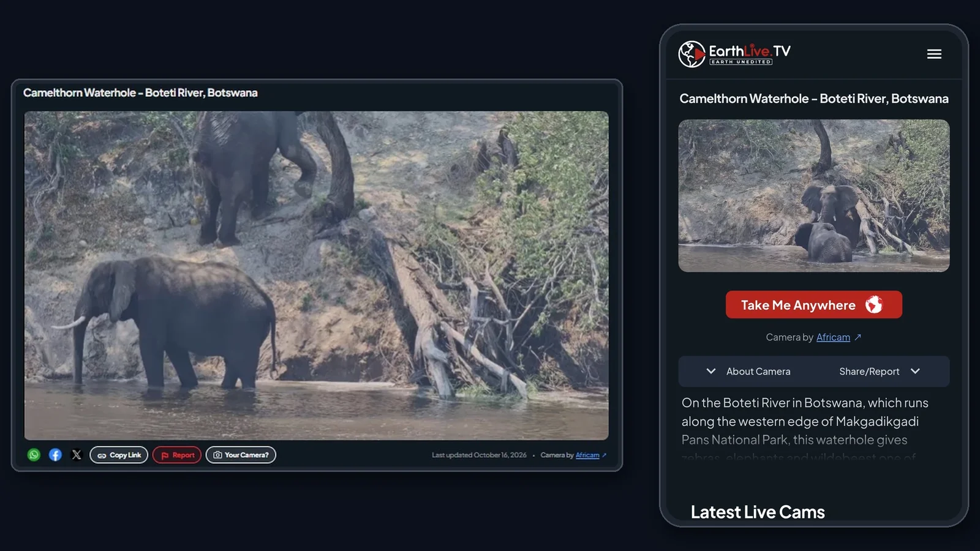
Task: Report this camera with the red button
Action: click(177, 455)
